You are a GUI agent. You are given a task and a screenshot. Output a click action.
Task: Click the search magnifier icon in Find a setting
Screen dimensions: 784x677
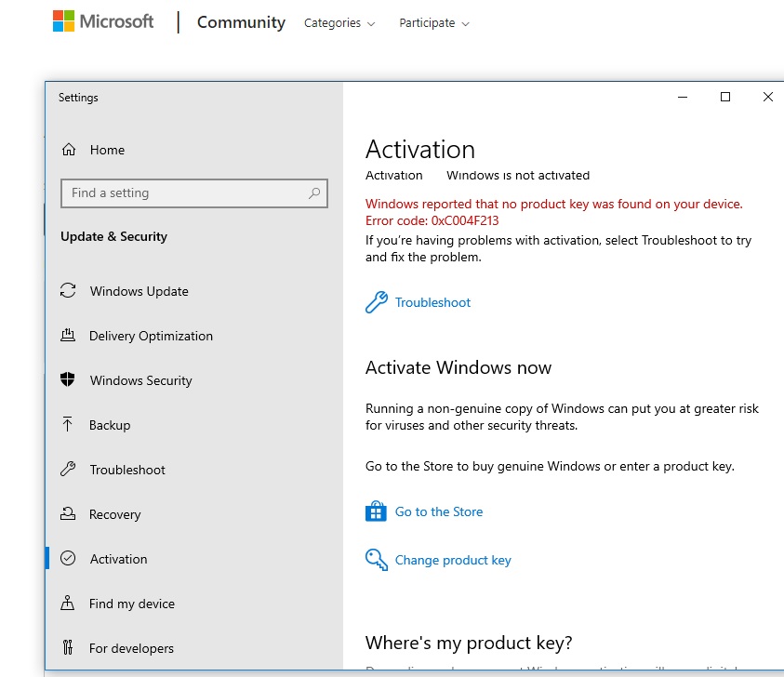click(x=314, y=193)
